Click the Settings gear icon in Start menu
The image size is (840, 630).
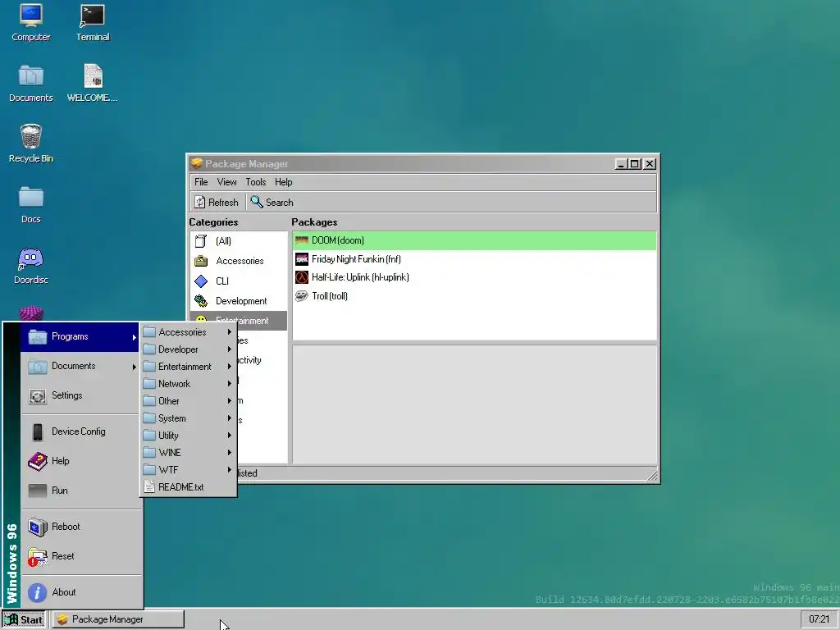click(x=38, y=396)
